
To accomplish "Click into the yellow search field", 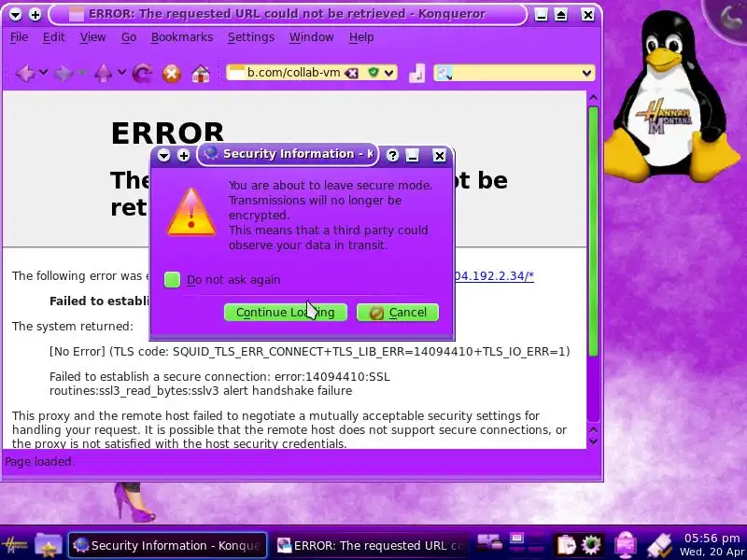I will click(x=516, y=73).
